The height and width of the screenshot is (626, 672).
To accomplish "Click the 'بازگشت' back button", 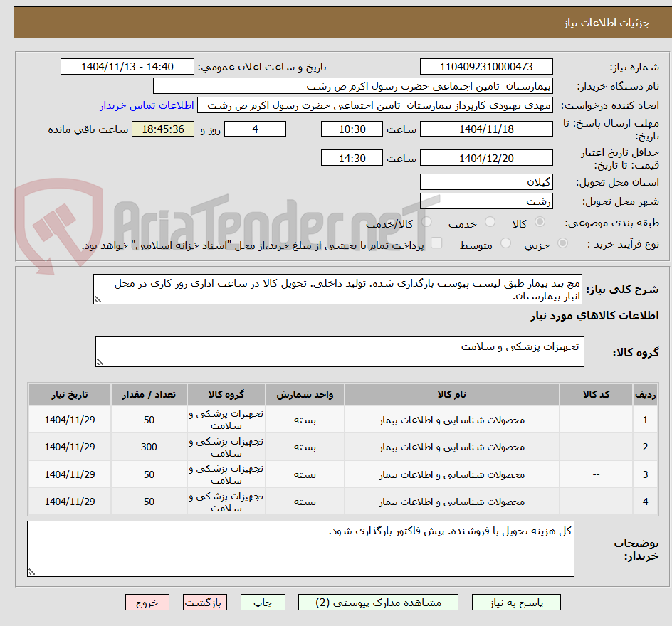I will click(x=205, y=603).
